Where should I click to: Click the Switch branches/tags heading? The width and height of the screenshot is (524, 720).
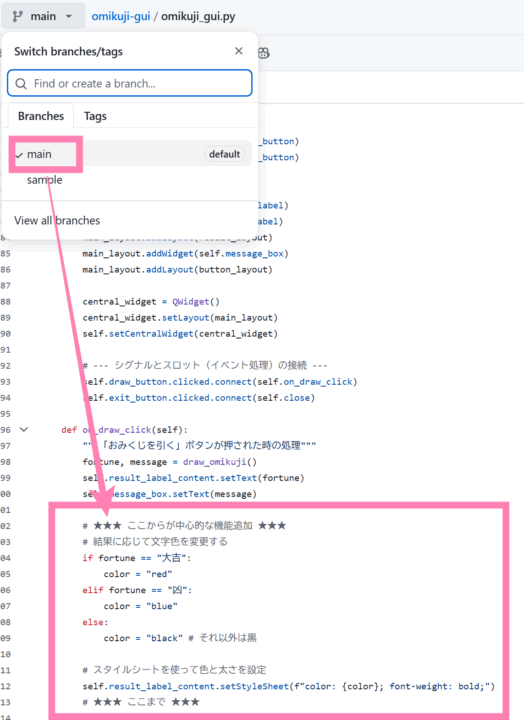68,51
